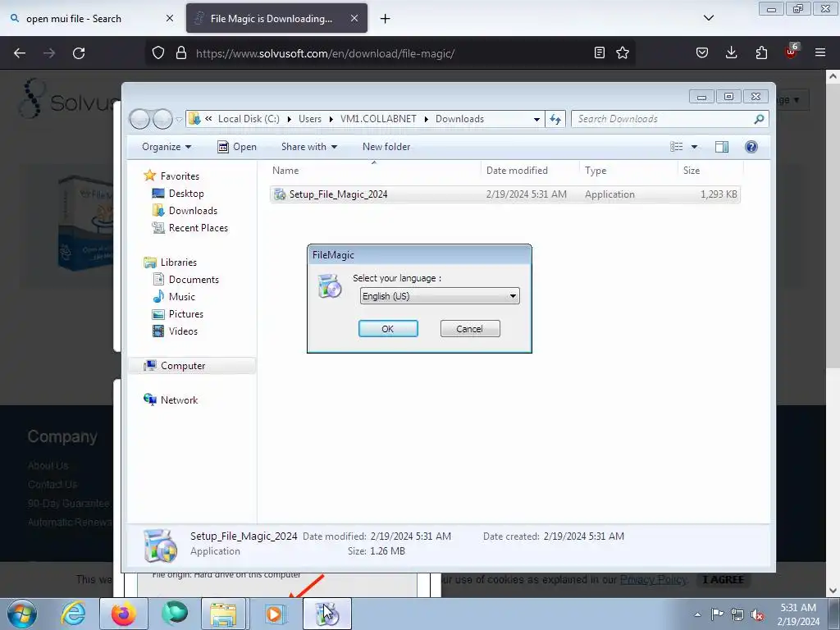Refresh the Downloads folder view
Screen dimensions: 840x630
coord(555,119)
